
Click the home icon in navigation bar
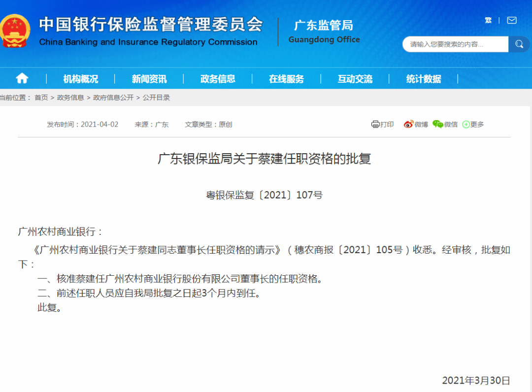point(22,78)
